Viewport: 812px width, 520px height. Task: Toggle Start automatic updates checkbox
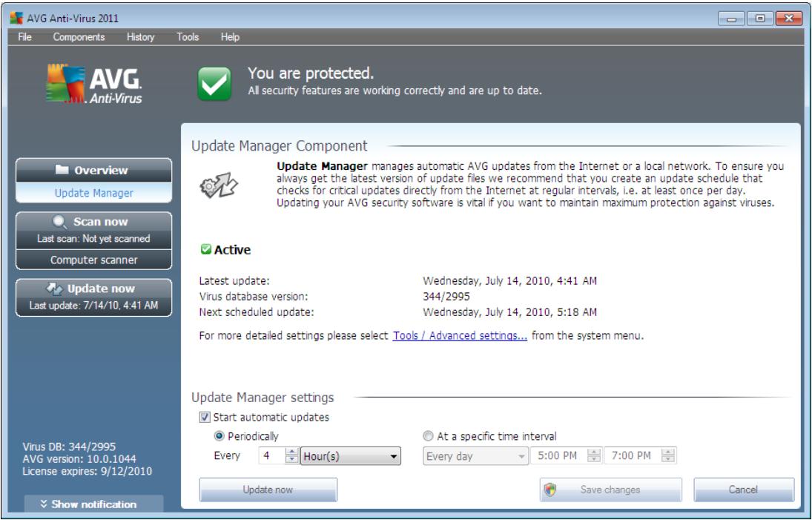pyautogui.click(x=205, y=418)
